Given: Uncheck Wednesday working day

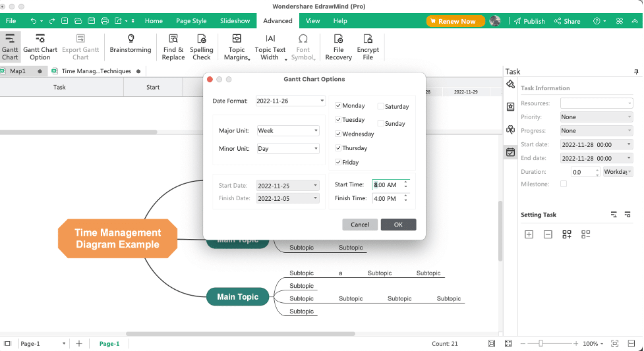Looking at the screenshot, I should tap(338, 134).
